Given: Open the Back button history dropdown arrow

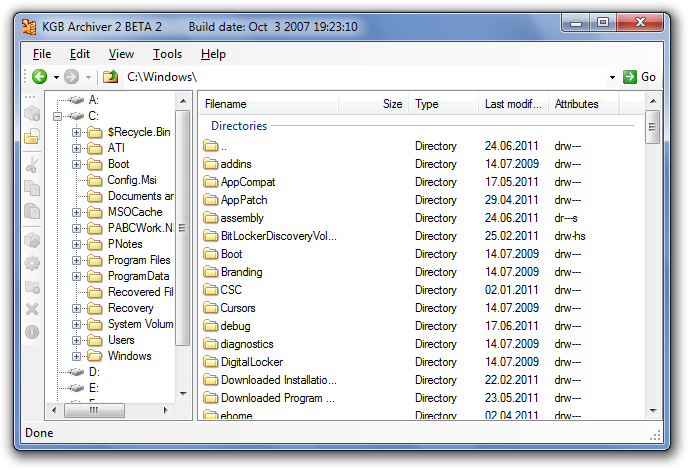Looking at the screenshot, I should [x=56, y=77].
